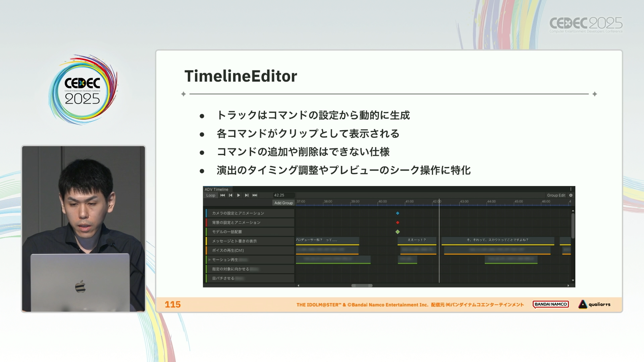Select the green model placement keyframe diamond

coord(397,232)
